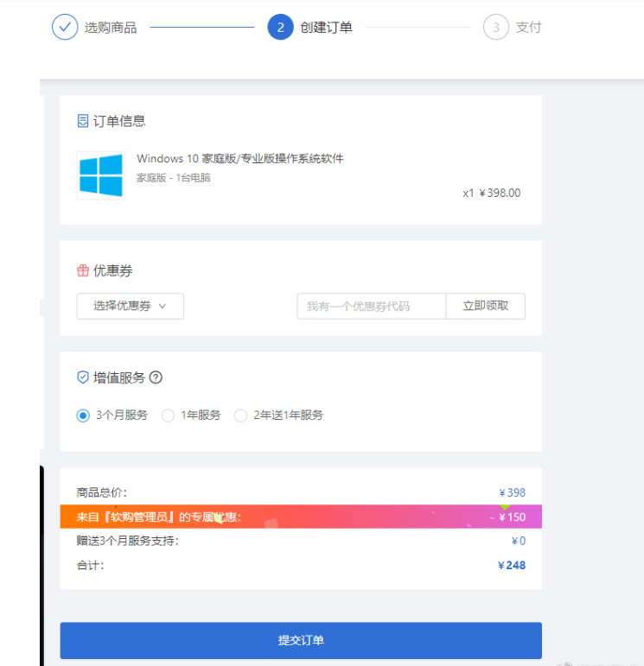
Task: Click the product title Windows 10 家庭版/专业版操作系统软件
Action: (x=240, y=158)
